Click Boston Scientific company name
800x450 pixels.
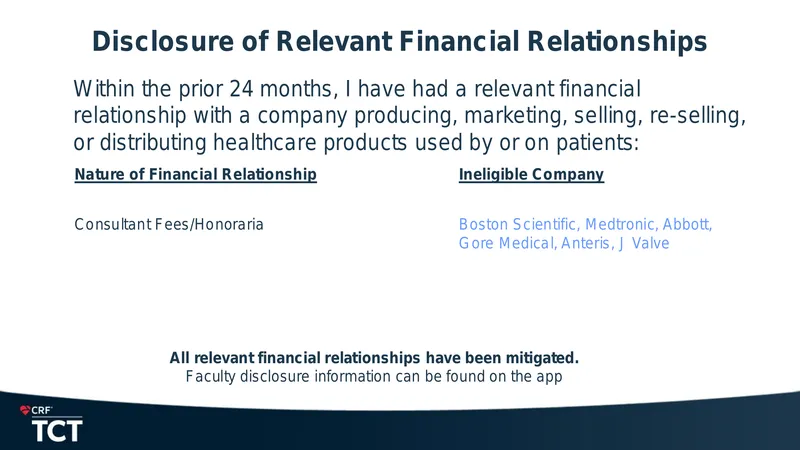pyautogui.click(x=518, y=224)
